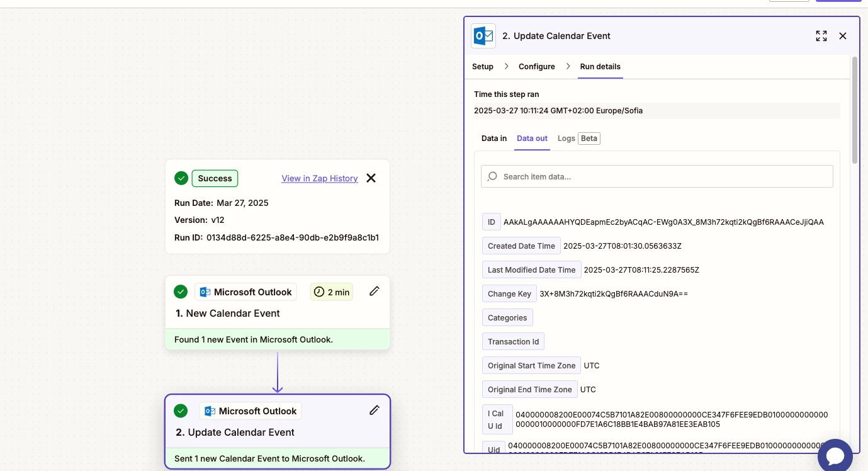
Task: Click the step run timestamp value
Action: click(x=558, y=110)
